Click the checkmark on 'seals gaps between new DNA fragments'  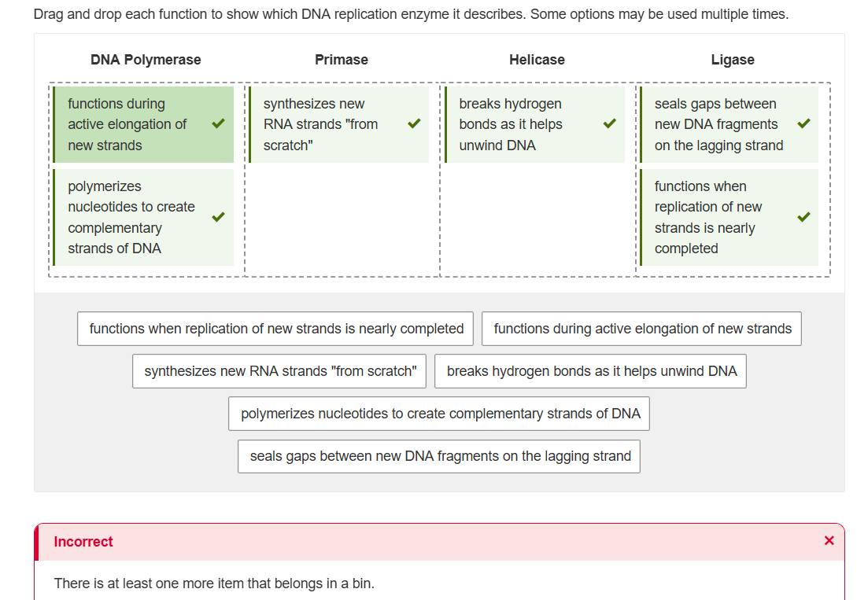coord(803,123)
